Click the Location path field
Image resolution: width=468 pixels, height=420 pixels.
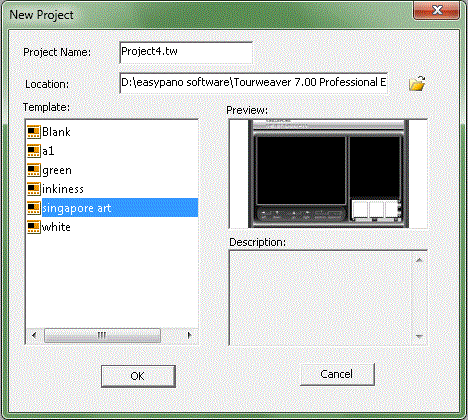pos(253,83)
